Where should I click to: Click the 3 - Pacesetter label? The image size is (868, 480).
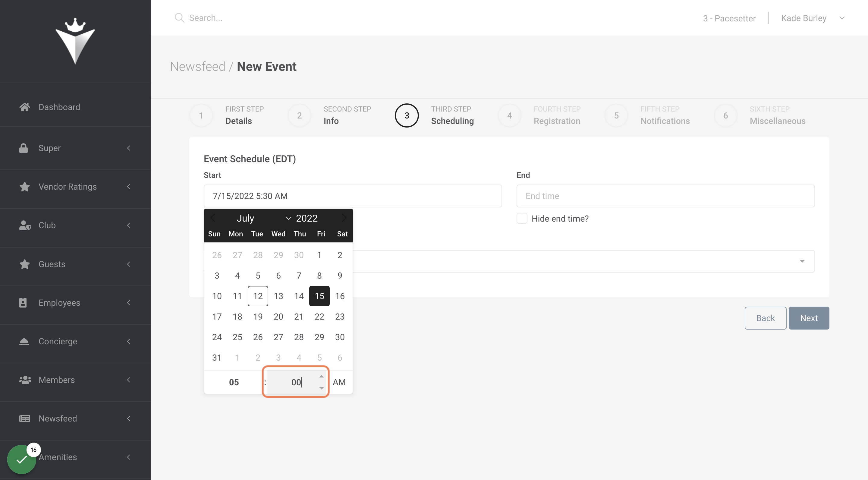tap(729, 18)
